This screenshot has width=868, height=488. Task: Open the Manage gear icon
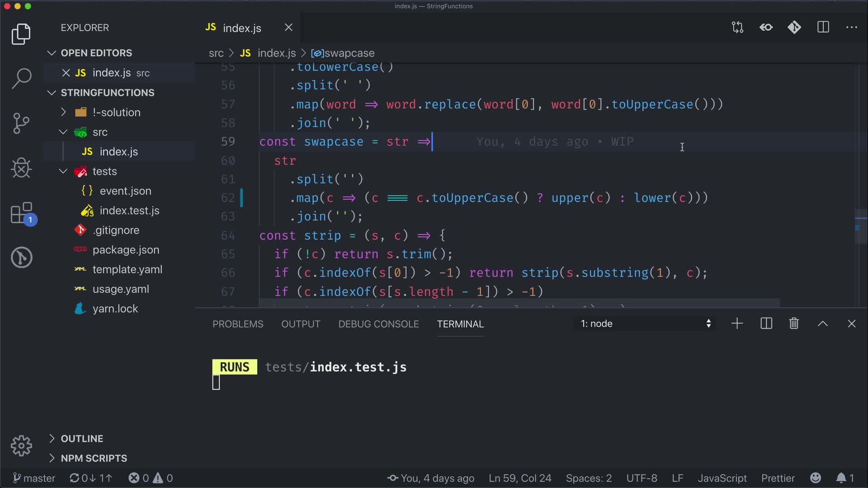[21, 446]
